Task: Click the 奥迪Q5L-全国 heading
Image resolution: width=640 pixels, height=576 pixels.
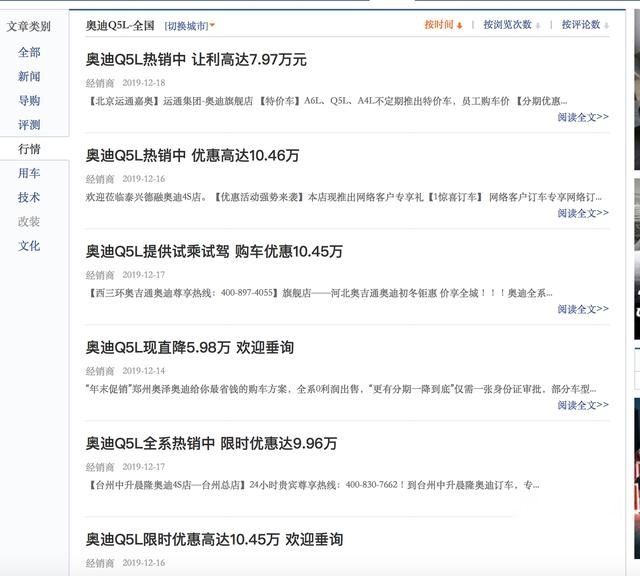Action: 120,26
